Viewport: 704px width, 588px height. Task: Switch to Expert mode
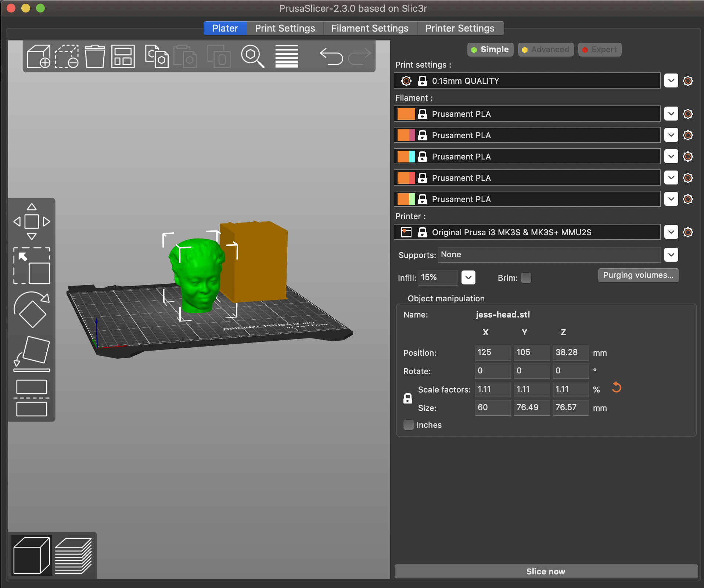600,50
